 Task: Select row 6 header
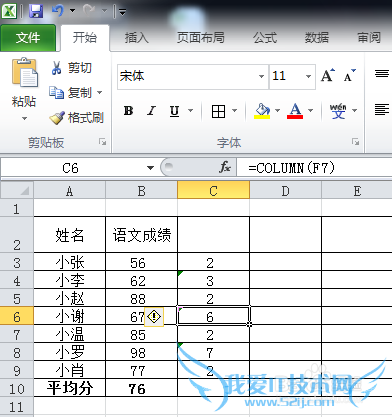point(17,316)
